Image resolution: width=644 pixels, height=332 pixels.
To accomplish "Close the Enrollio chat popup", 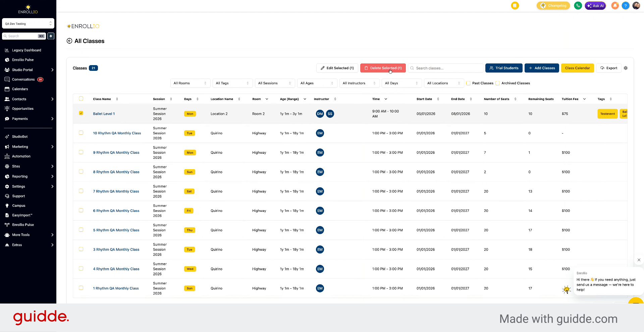I will pyautogui.click(x=639, y=260).
